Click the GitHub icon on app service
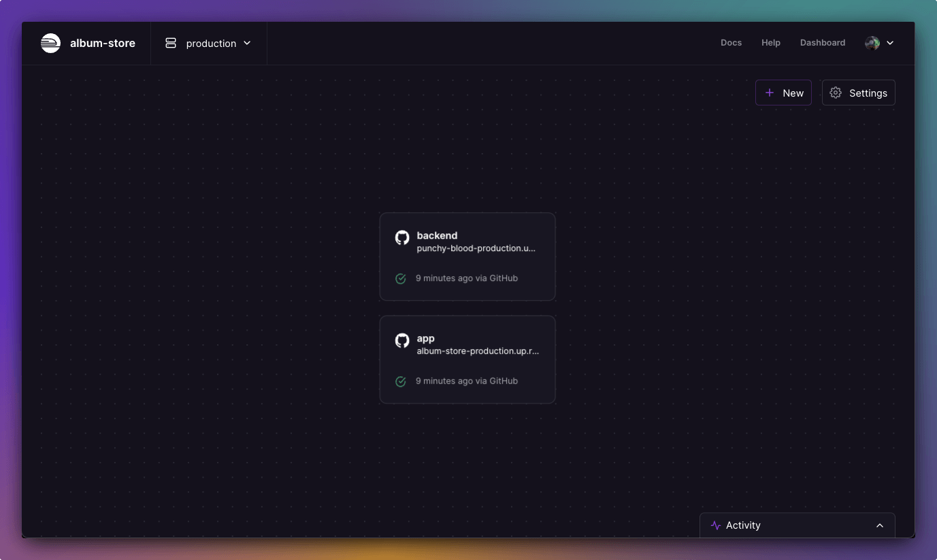 pos(402,340)
